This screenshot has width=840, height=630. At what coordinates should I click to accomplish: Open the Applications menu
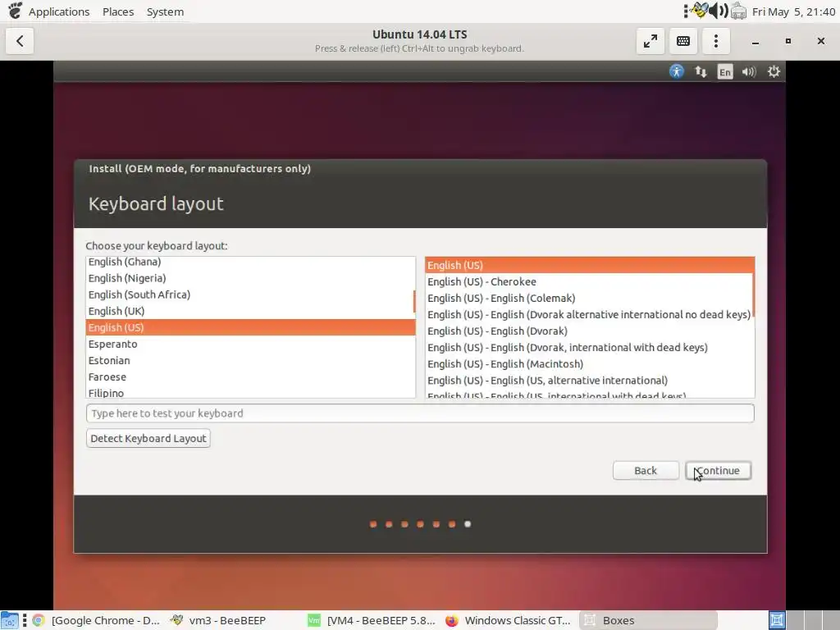tap(59, 11)
